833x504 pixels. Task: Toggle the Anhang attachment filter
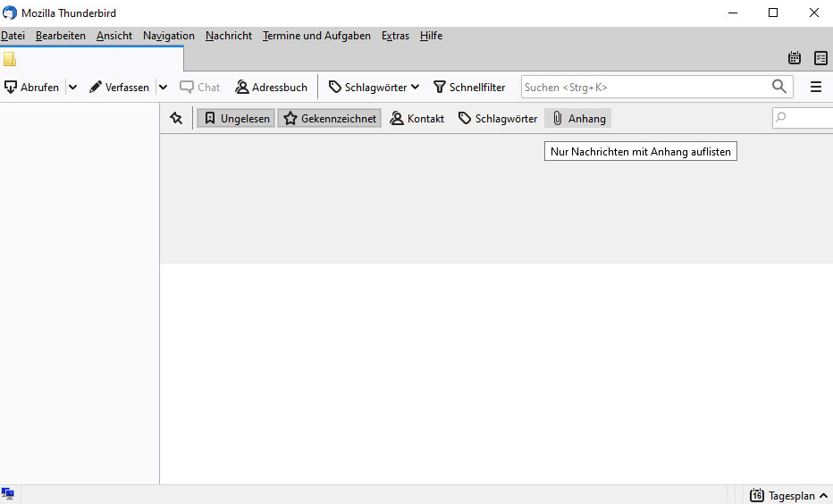578,118
